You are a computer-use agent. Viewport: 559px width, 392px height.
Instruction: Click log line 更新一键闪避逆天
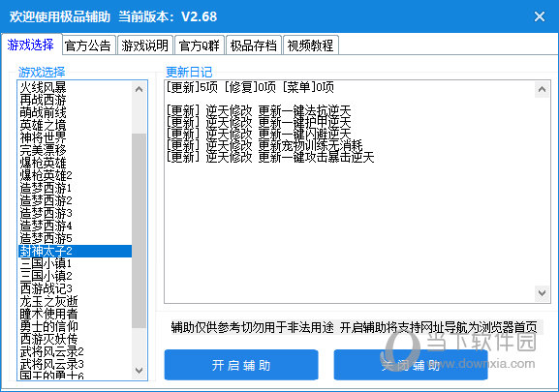[x=259, y=134]
